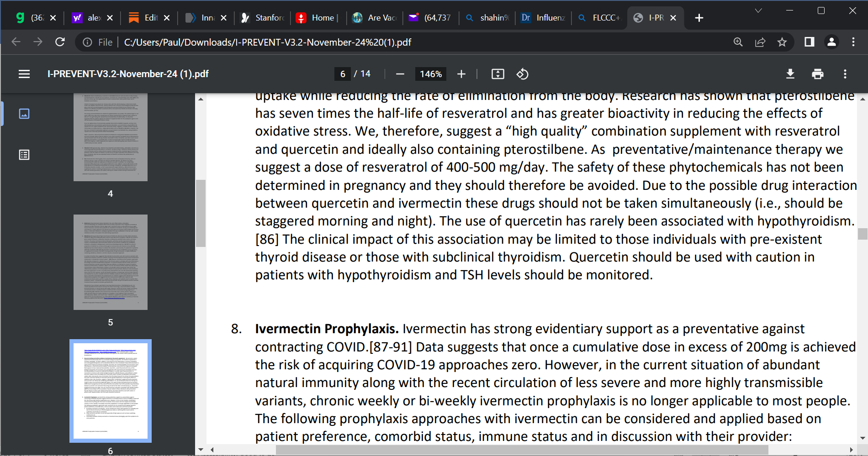Toggle the browser side panel
The height and width of the screenshot is (456, 868).
(810, 42)
